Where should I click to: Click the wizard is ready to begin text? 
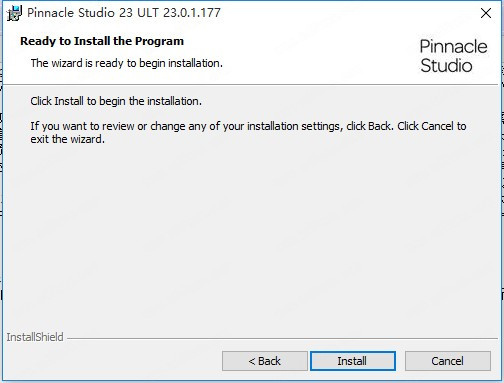[127, 63]
